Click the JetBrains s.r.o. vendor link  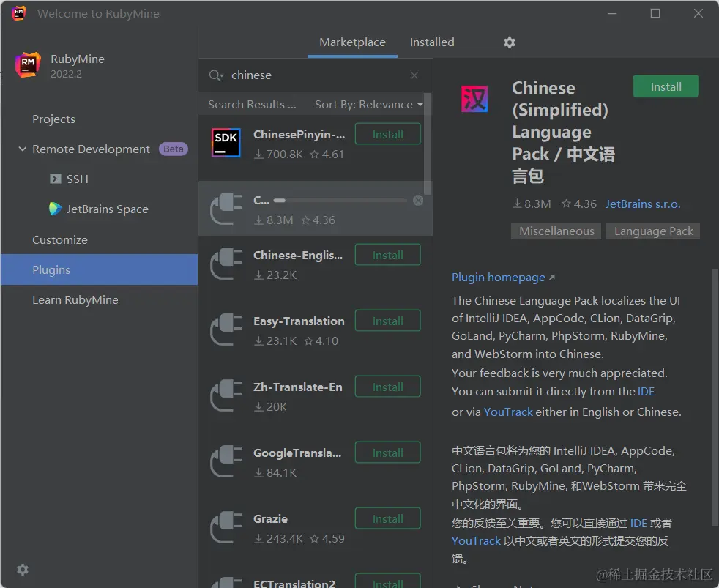click(x=642, y=204)
